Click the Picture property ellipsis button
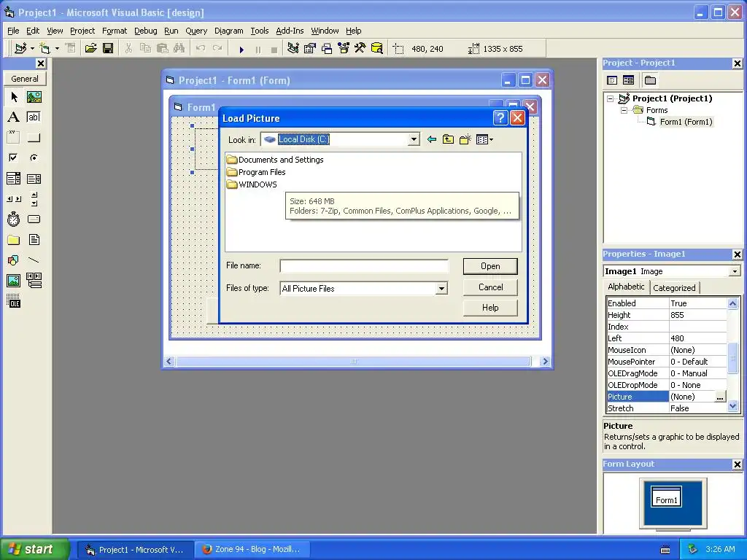Image resolution: width=747 pixels, height=560 pixels. (720, 397)
